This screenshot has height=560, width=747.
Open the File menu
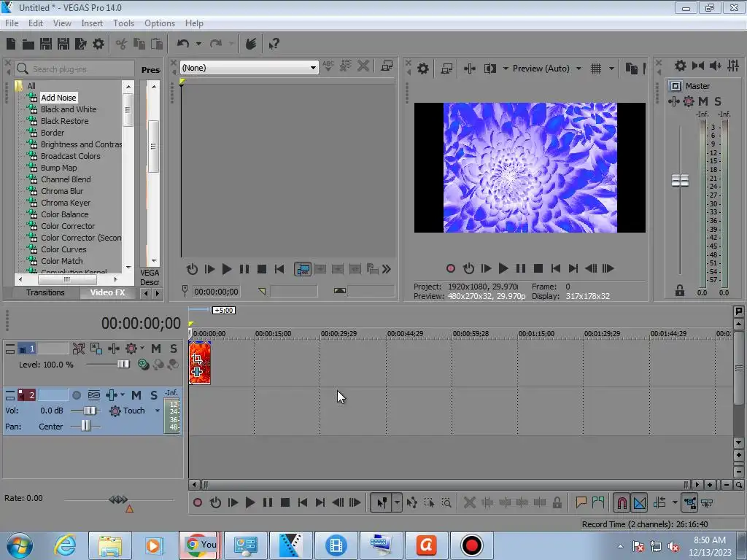12,23
